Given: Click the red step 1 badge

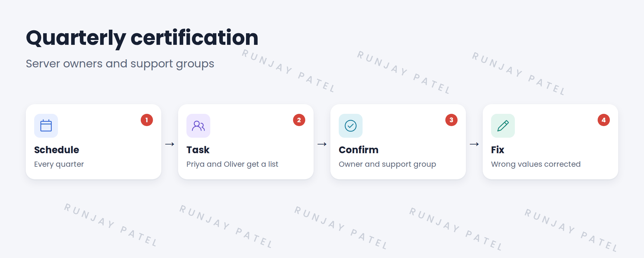Looking at the screenshot, I should [147, 120].
